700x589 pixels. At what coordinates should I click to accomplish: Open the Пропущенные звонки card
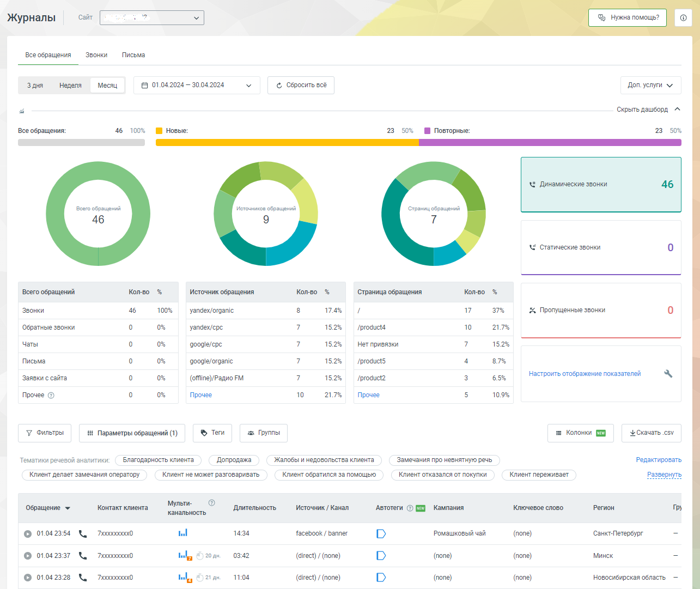601,311
